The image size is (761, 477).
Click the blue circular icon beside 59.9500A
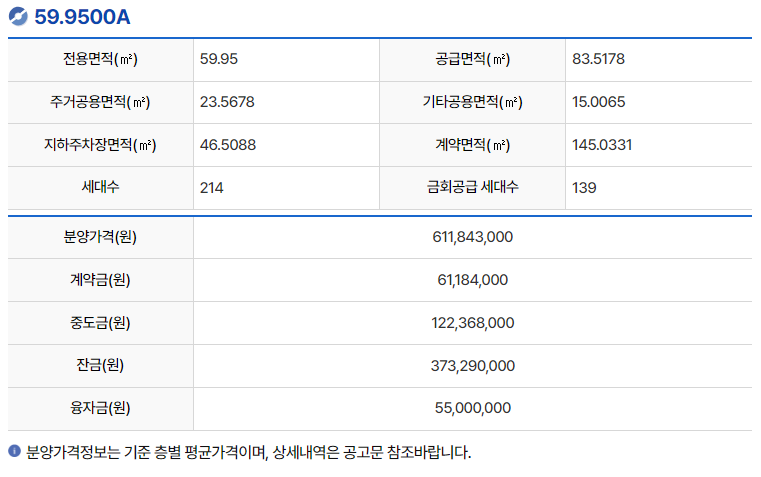point(18,16)
